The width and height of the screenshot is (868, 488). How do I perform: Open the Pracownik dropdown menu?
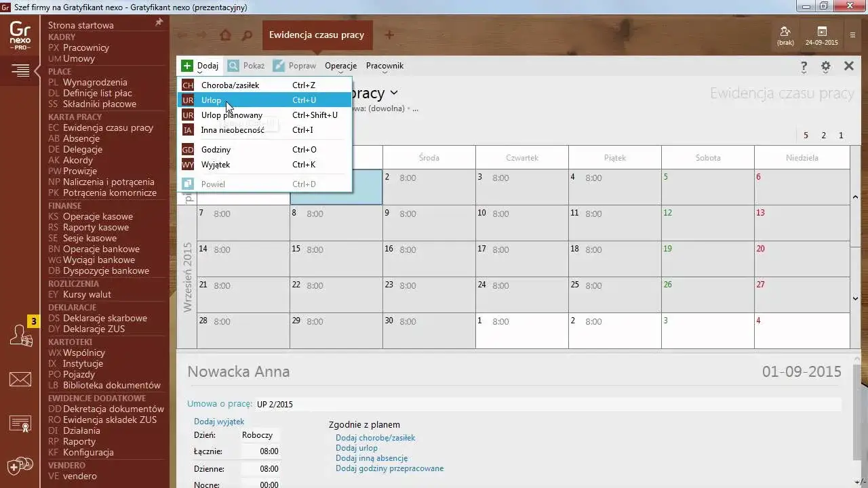(384, 66)
